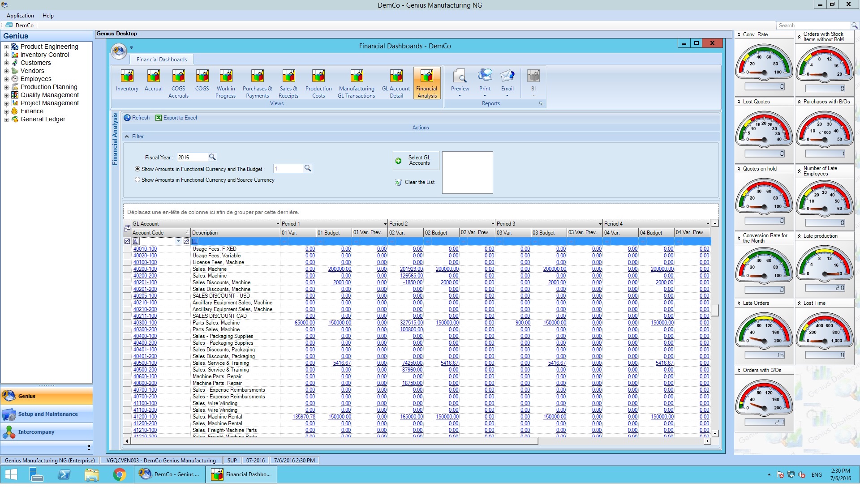Open the Period 1 column dropdown
This screenshot has width=860, height=504.
click(x=385, y=224)
